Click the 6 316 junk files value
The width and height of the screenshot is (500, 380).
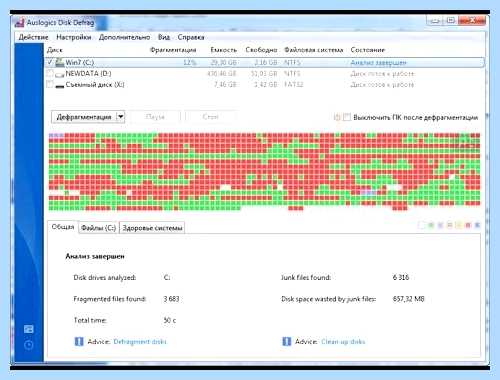[x=400, y=277]
